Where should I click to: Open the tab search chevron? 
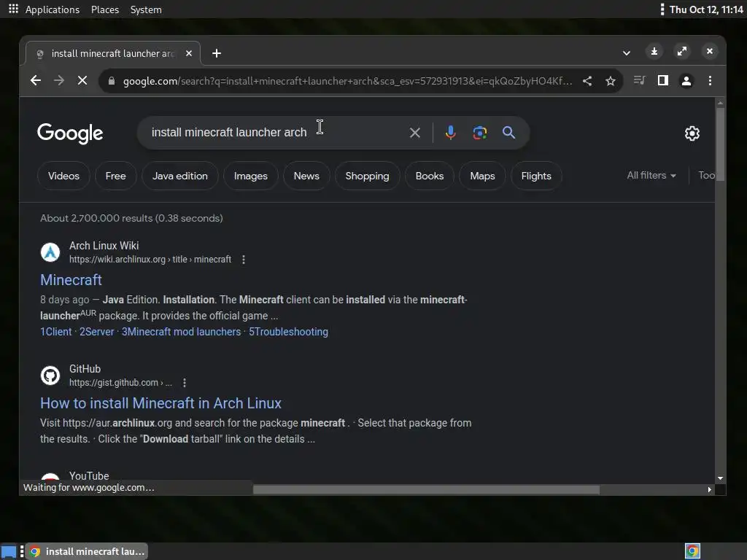(x=627, y=52)
